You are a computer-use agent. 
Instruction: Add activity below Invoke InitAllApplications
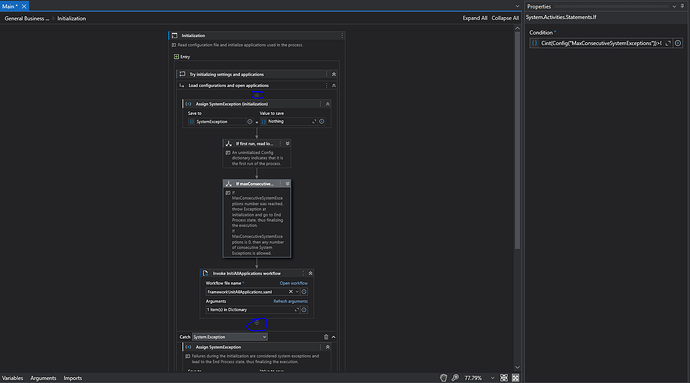point(257,323)
